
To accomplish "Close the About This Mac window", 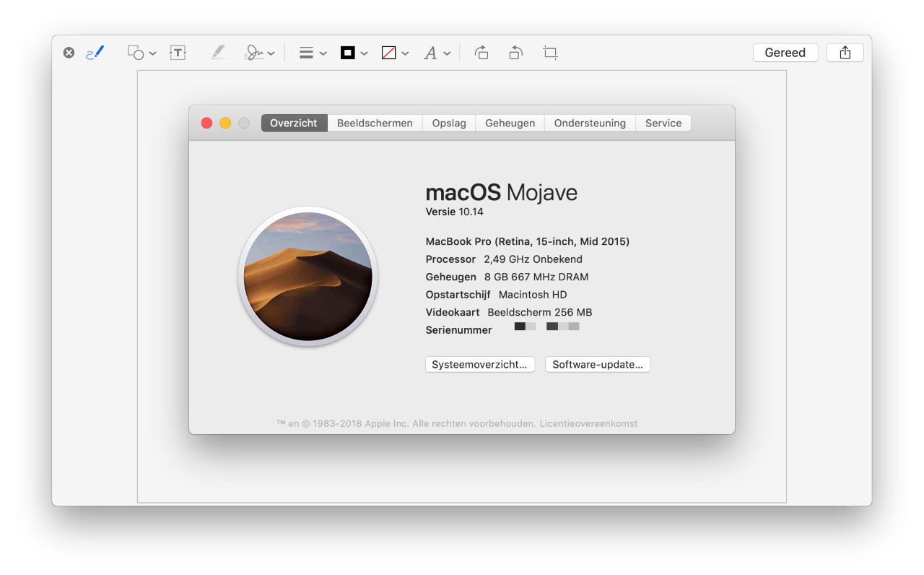I will (206, 123).
